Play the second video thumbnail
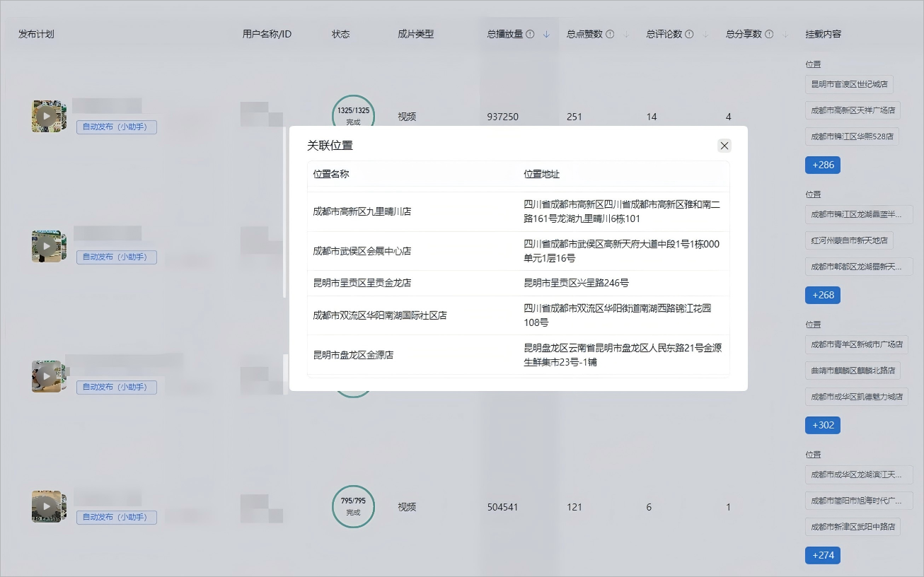This screenshot has width=924, height=577. tap(48, 246)
